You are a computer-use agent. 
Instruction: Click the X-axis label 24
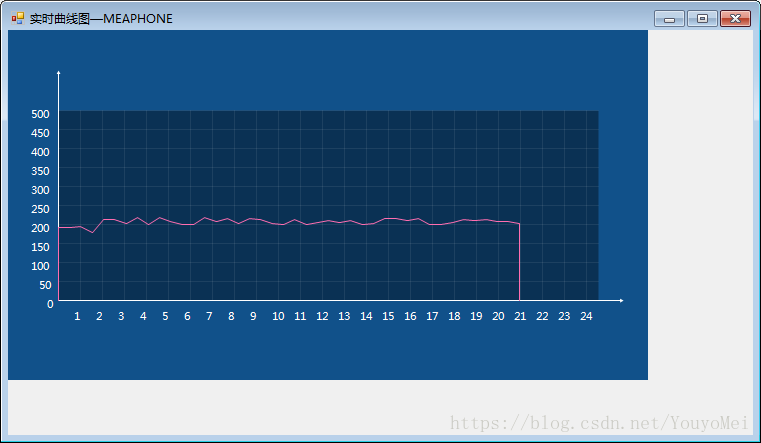pos(586,316)
